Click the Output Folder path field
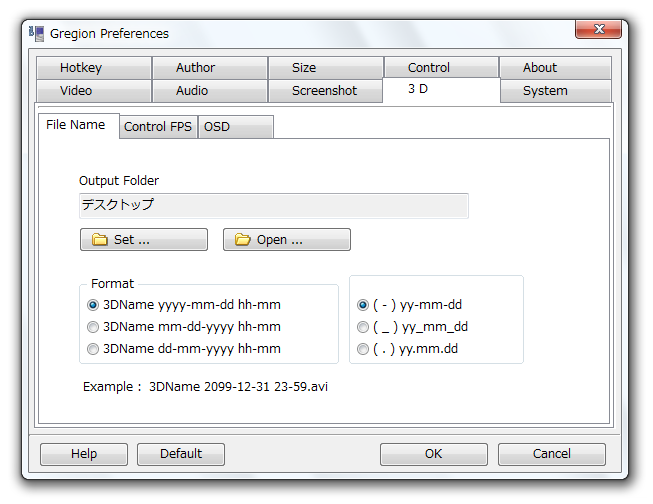The width and height of the screenshot is (653, 504). [274, 205]
